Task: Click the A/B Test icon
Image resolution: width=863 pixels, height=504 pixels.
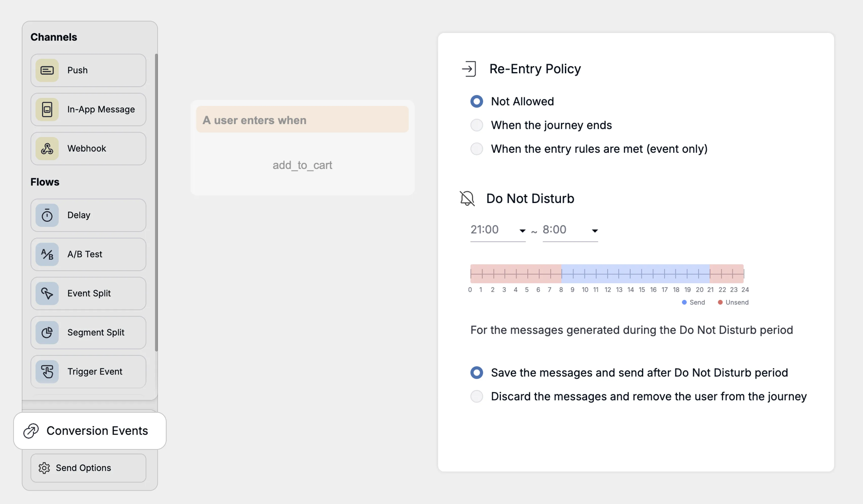Action: click(x=47, y=254)
